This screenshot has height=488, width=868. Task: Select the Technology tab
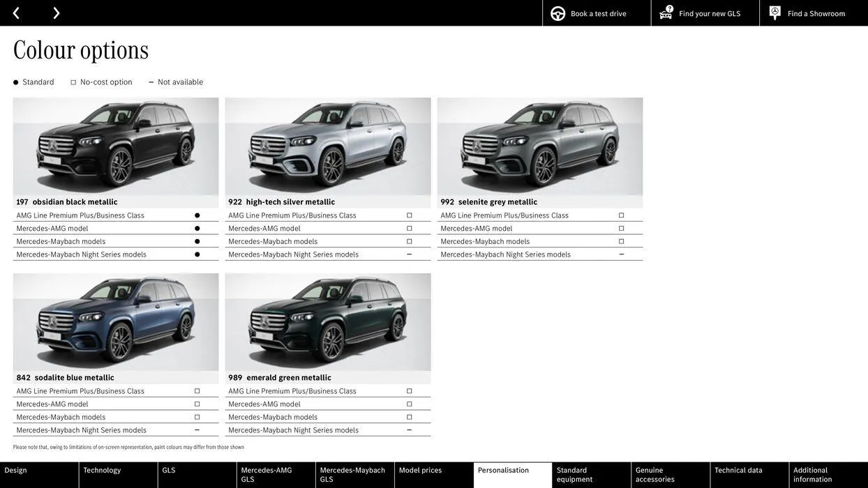tap(102, 468)
